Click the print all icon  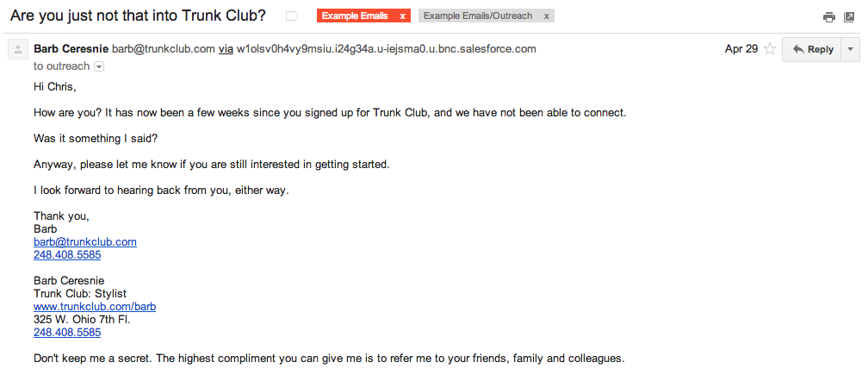(828, 16)
